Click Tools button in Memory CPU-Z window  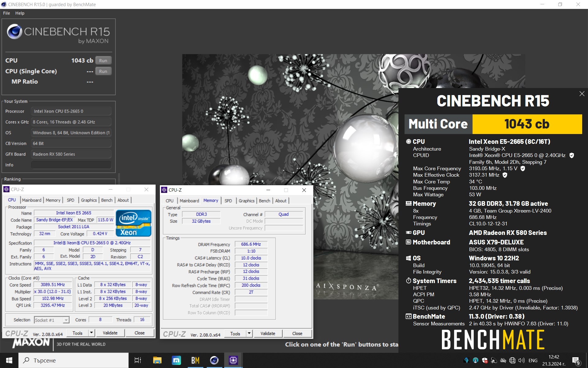pos(235,333)
